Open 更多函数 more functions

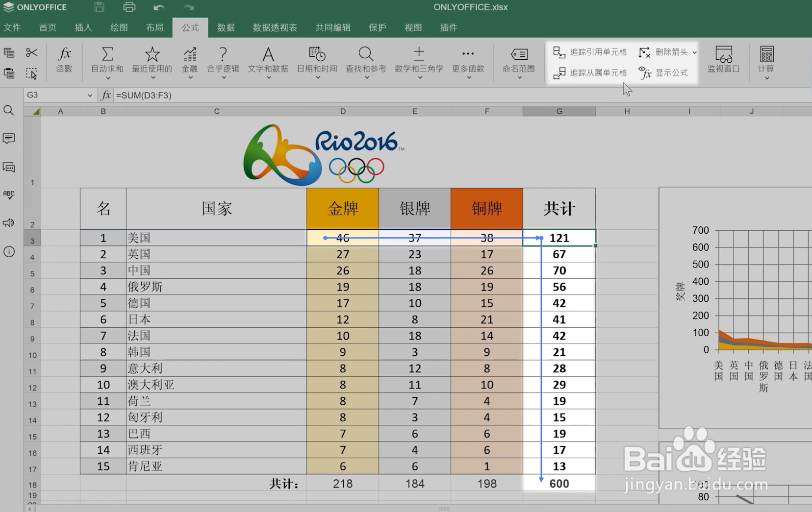[468, 60]
